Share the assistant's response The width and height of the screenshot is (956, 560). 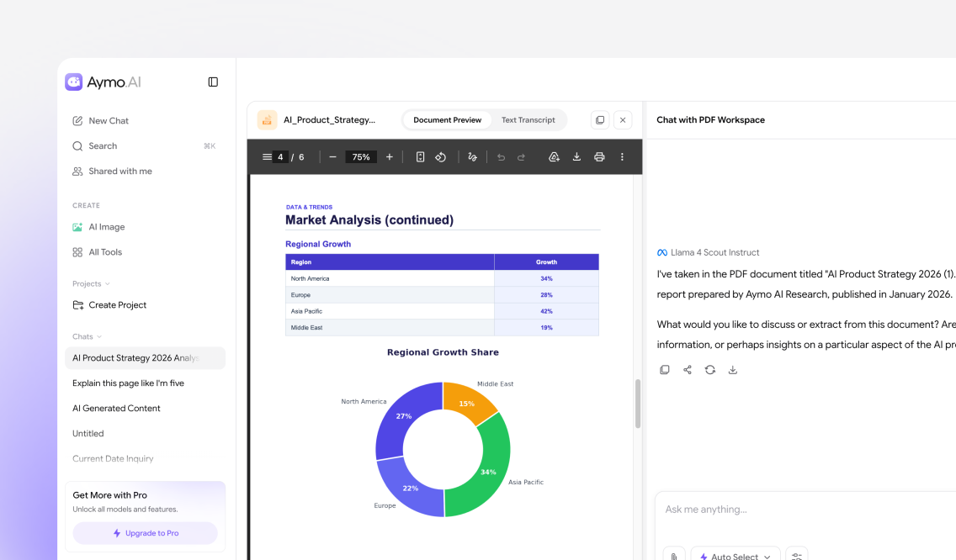point(687,370)
